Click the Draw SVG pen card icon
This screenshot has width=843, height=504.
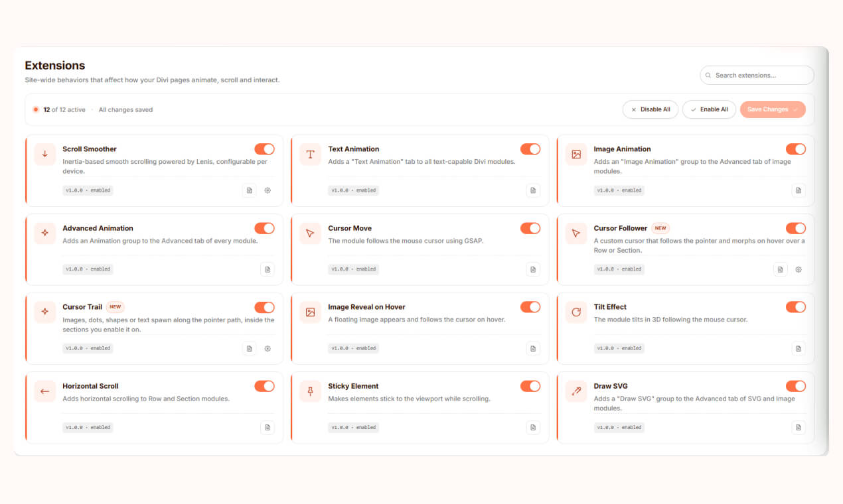[x=576, y=391]
